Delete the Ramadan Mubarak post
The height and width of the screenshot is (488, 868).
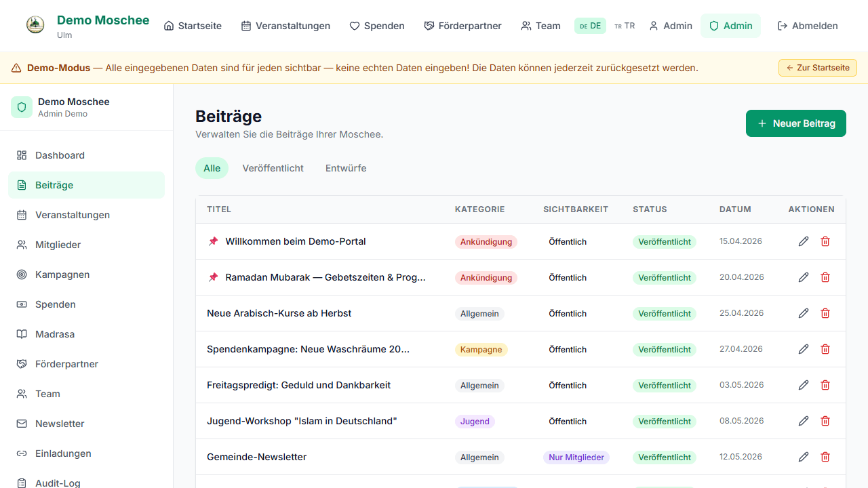coord(825,277)
